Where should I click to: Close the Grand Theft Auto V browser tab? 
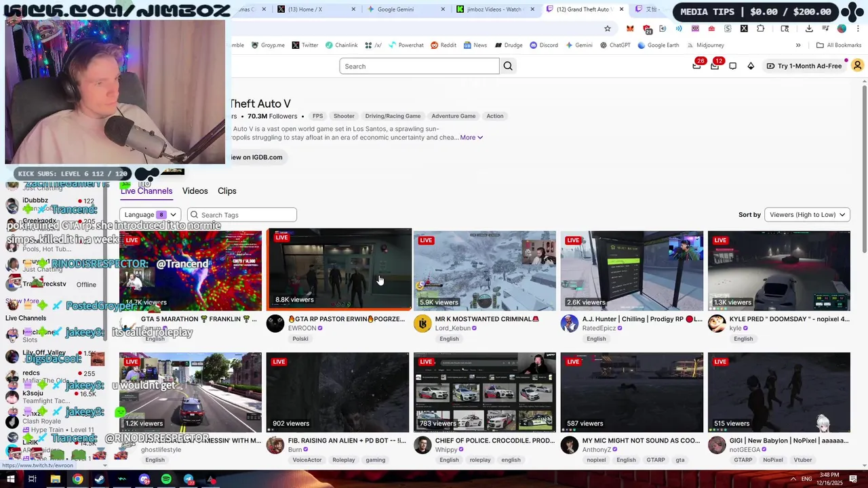point(621,9)
